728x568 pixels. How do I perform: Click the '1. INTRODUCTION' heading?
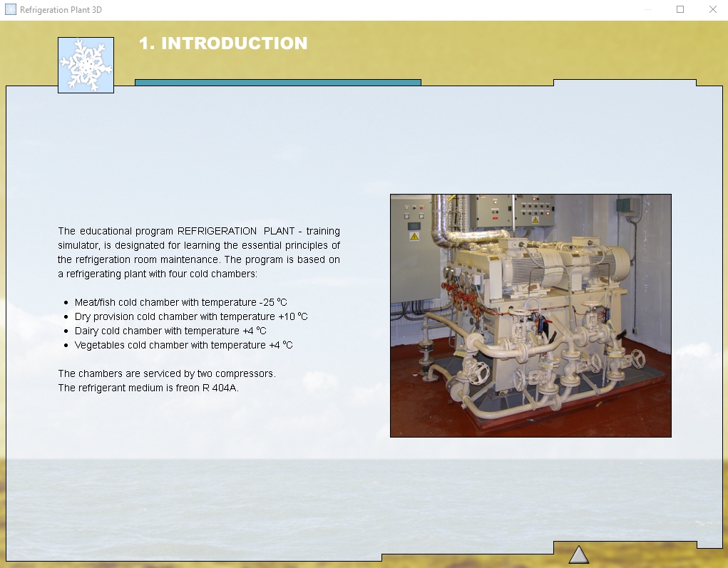[223, 43]
